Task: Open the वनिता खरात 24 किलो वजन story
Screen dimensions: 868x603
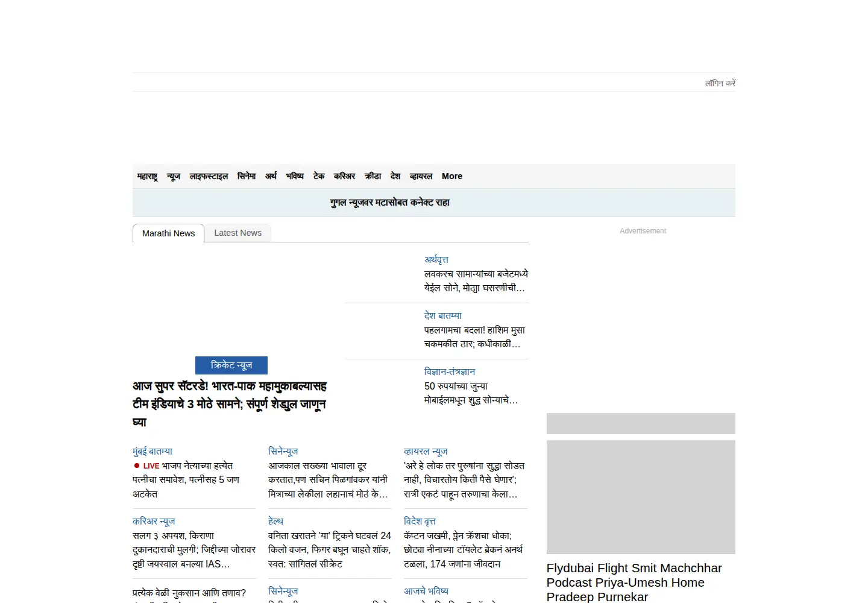Action: click(x=330, y=550)
